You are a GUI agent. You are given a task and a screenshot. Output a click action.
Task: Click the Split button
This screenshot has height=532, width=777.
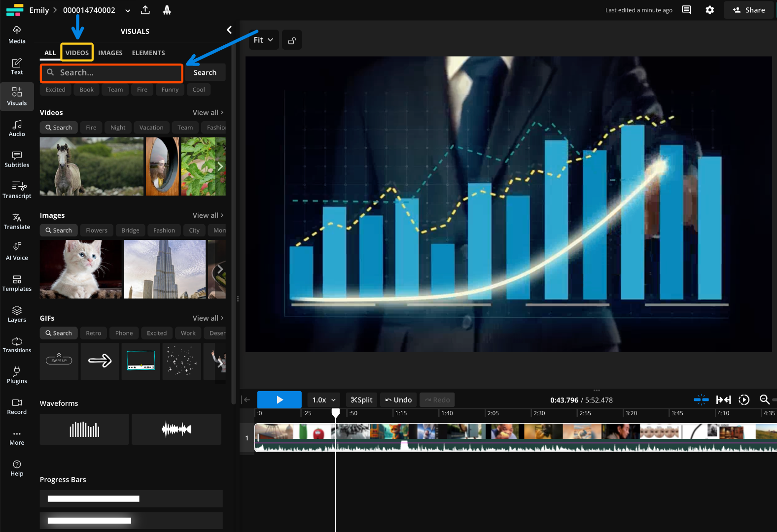coord(361,399)
